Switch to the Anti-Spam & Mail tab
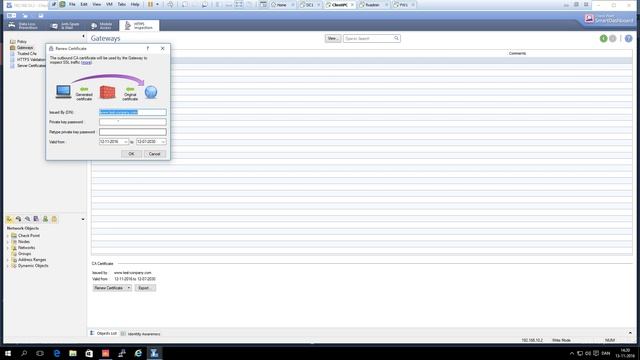 tap(65, 26)
